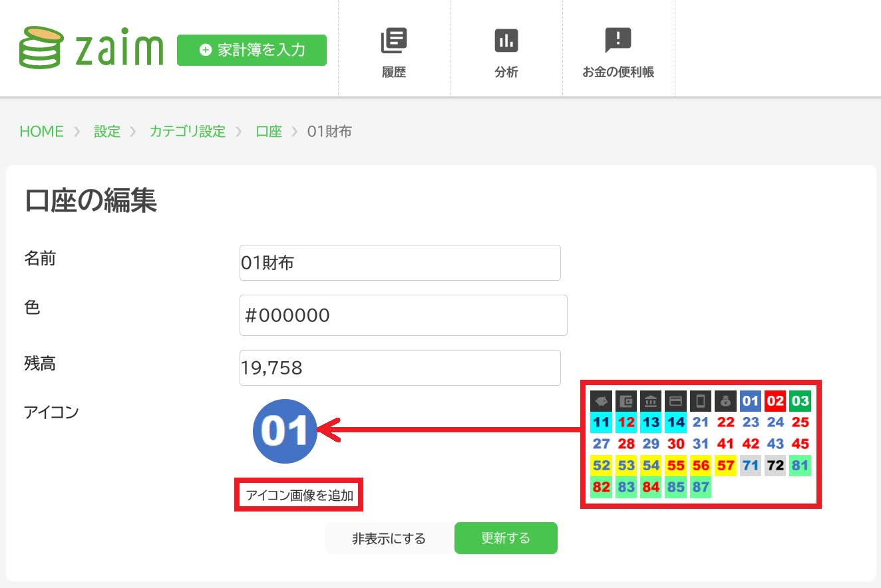Open お金の便利帳 from the top menu
The width and height of the screenshot is (881, 588).
(x=618, y=53)
